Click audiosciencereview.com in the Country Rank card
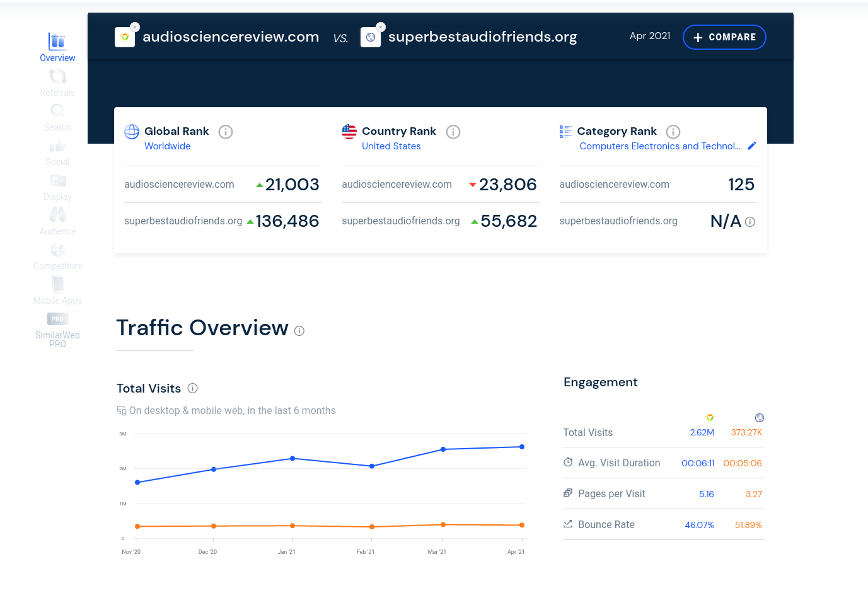868x610 pixels. 396,185
